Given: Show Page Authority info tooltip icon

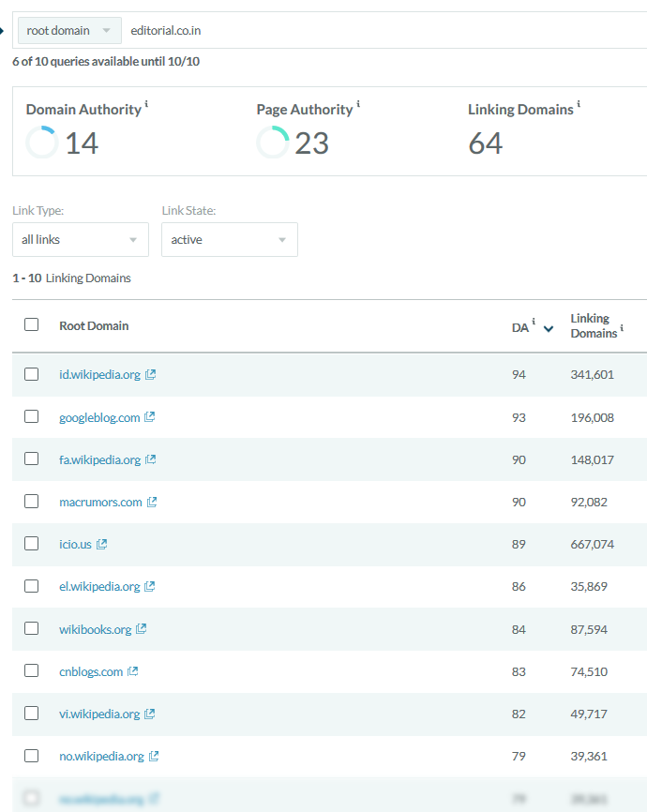Looking at the screenshot, I should coord(358,104).
